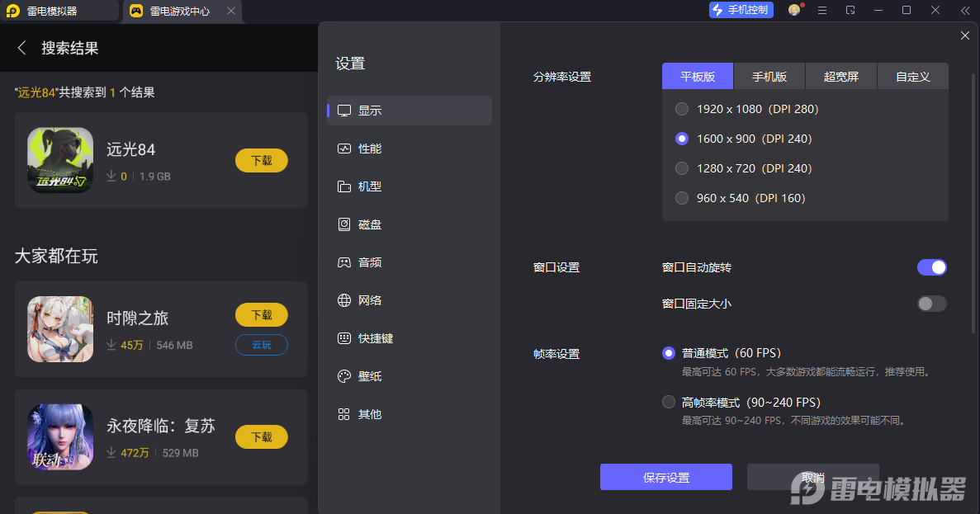The width and height of the screenshot is (980, 514).
Task: Open the 其他 other settings section
Action: (x=410, y=415)
